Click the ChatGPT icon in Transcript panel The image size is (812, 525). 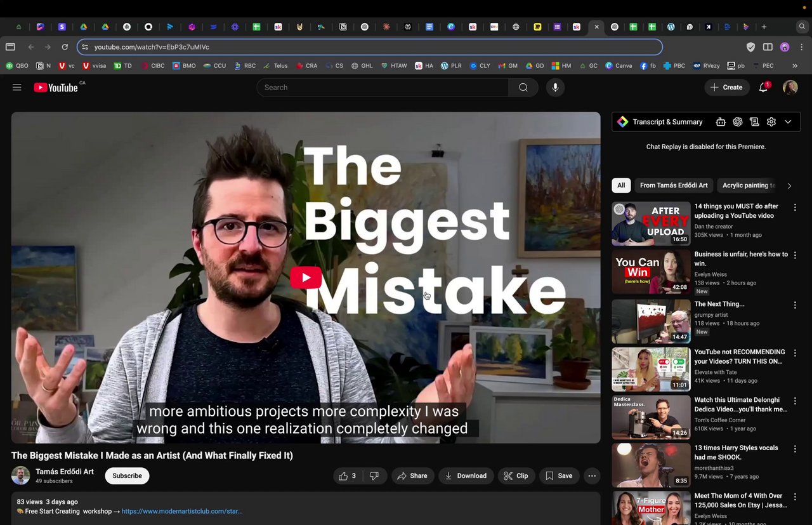click(738, 122)
